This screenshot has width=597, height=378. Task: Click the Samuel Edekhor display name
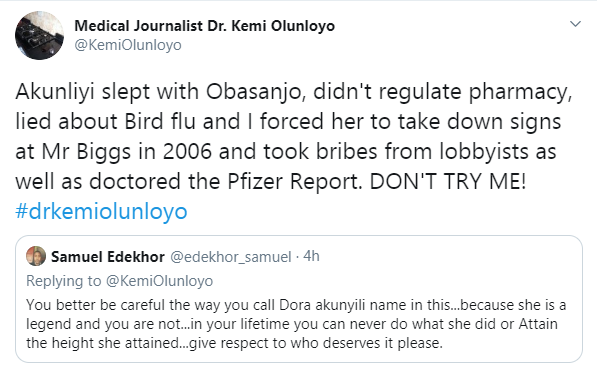click(x=108, y=257)
